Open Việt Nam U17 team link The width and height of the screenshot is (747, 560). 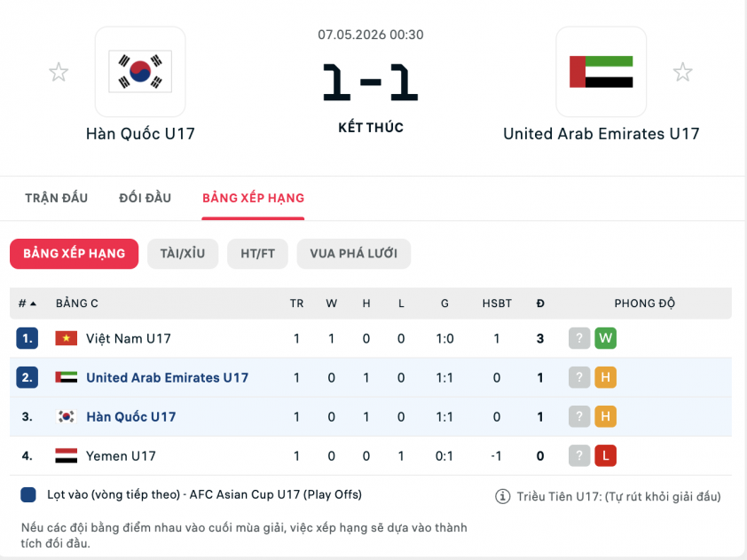pyautogui.click(x=128, y=339)
